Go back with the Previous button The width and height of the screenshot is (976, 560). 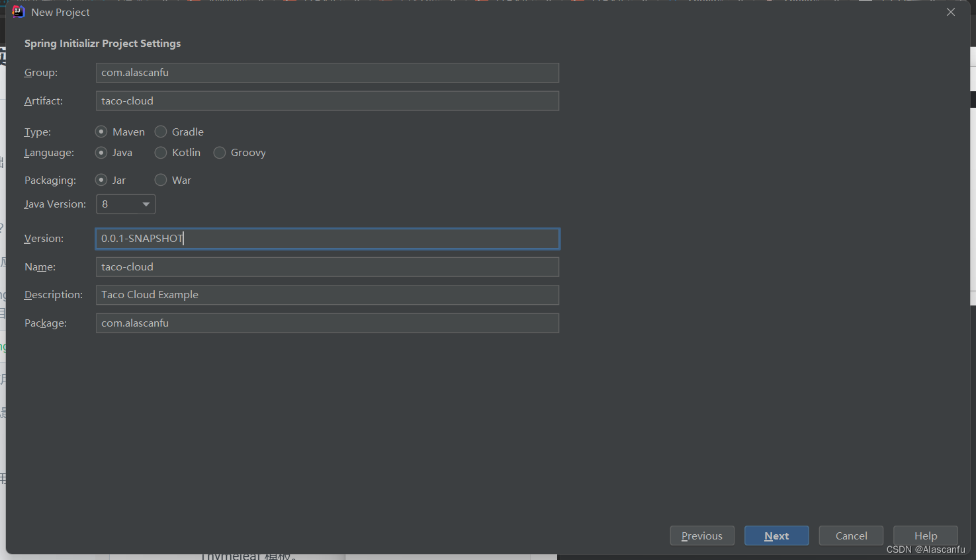pos(702,536)
